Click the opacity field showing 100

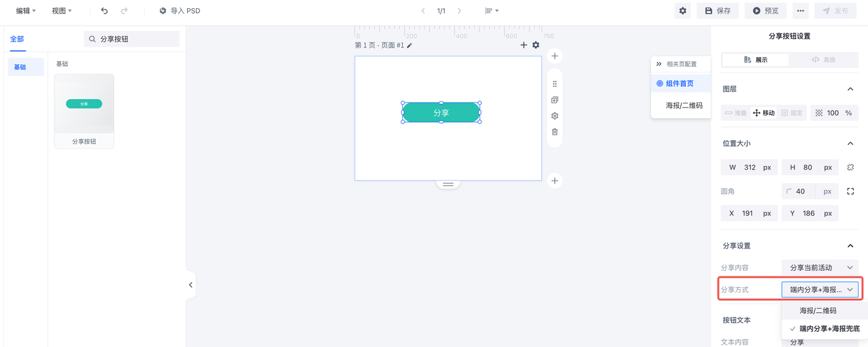[834, 113]
